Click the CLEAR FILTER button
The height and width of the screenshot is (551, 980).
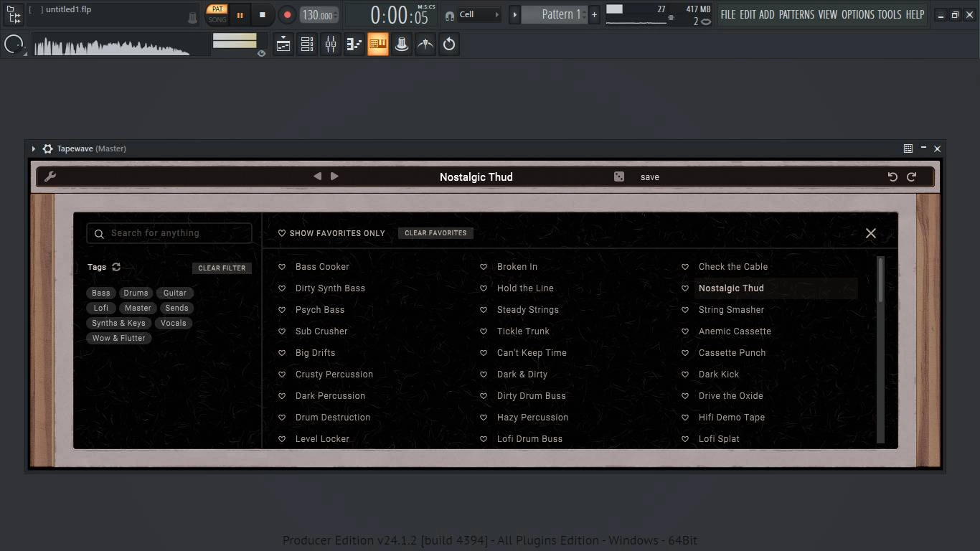click(222, 268)
